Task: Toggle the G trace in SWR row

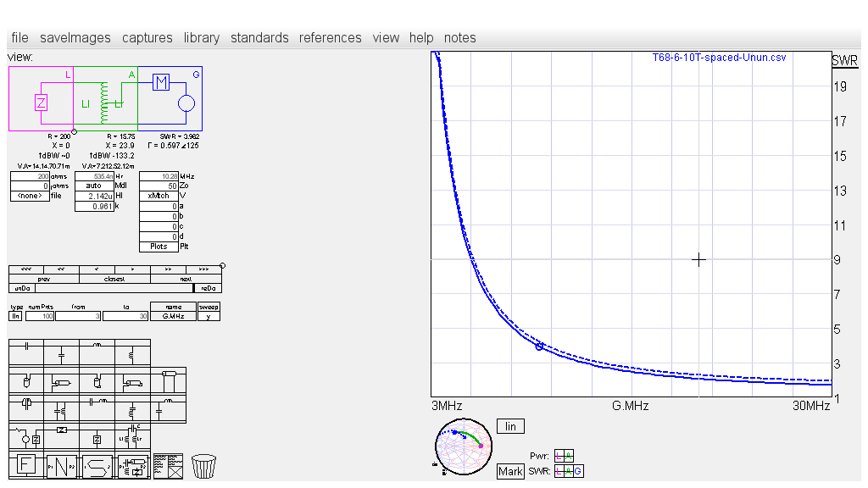Action: (578, 471)
